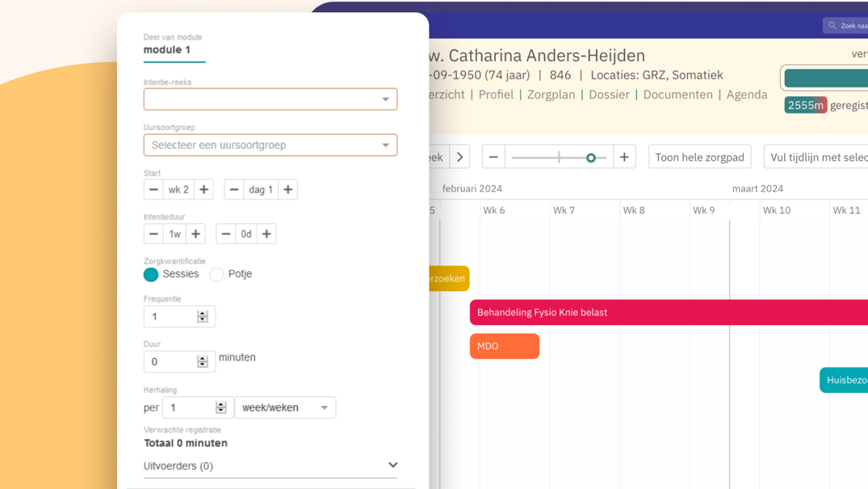Select the Potje radio option
The image size is (868, 489).
tap(216, 275)
